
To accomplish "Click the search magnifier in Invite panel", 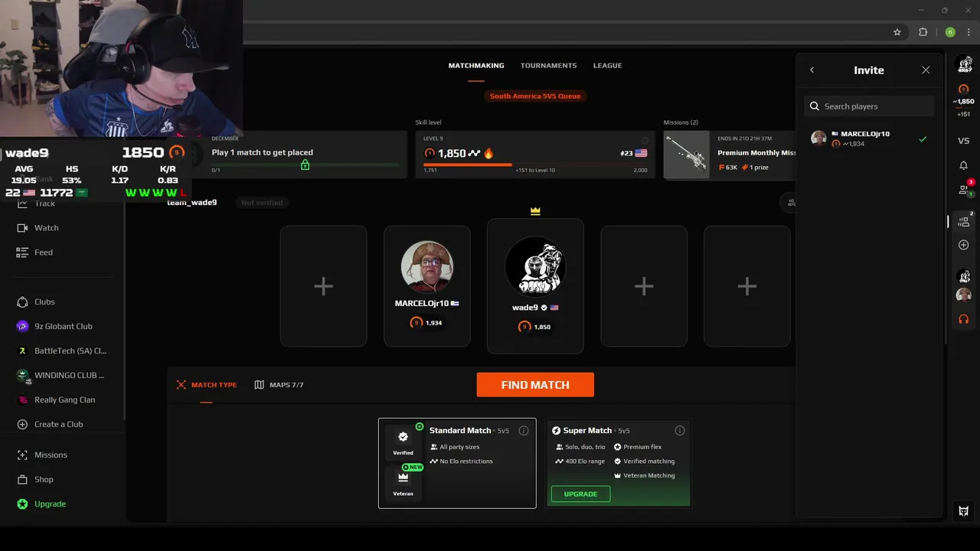I will 814,106.
